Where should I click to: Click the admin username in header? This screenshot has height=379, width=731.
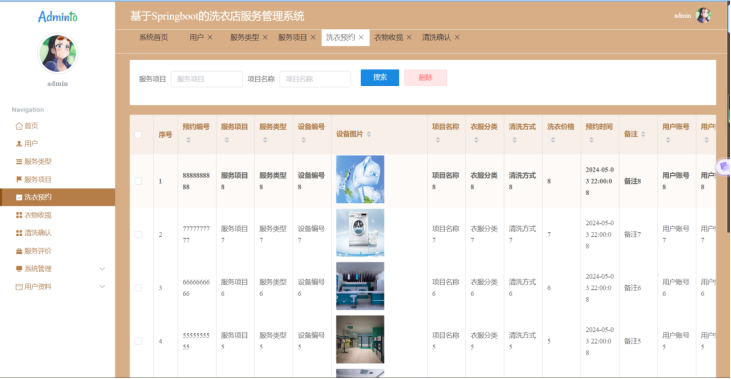(x=683, y=16)
